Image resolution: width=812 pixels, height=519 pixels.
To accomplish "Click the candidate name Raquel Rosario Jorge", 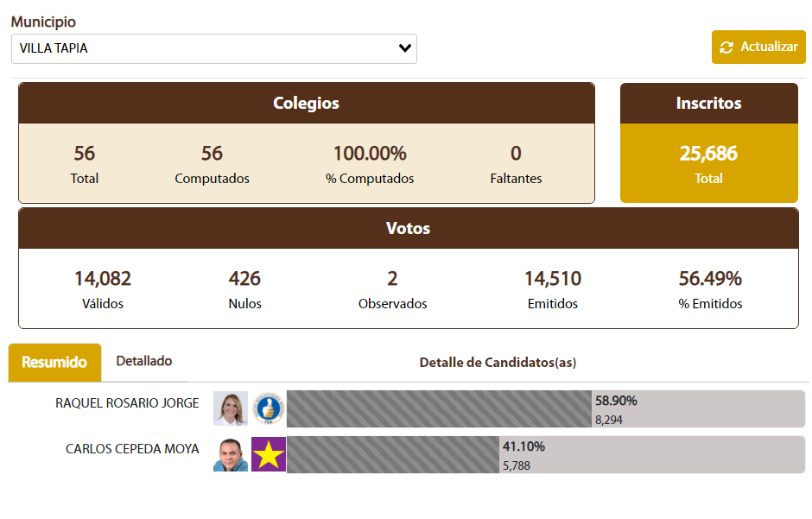I will [127, 403].
